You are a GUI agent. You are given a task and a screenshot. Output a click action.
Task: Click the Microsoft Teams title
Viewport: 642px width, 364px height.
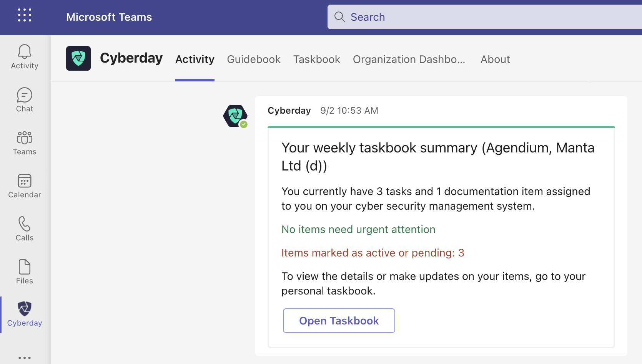pyautogui.click(x=109, y=17)
